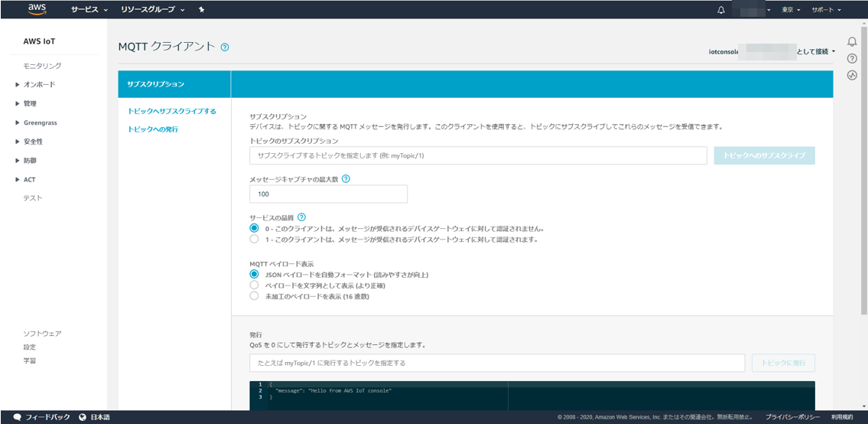Open help icon beside MQTT クライアント title
The width and height of the screenshot is (868, 424).
tap(224, 47)
